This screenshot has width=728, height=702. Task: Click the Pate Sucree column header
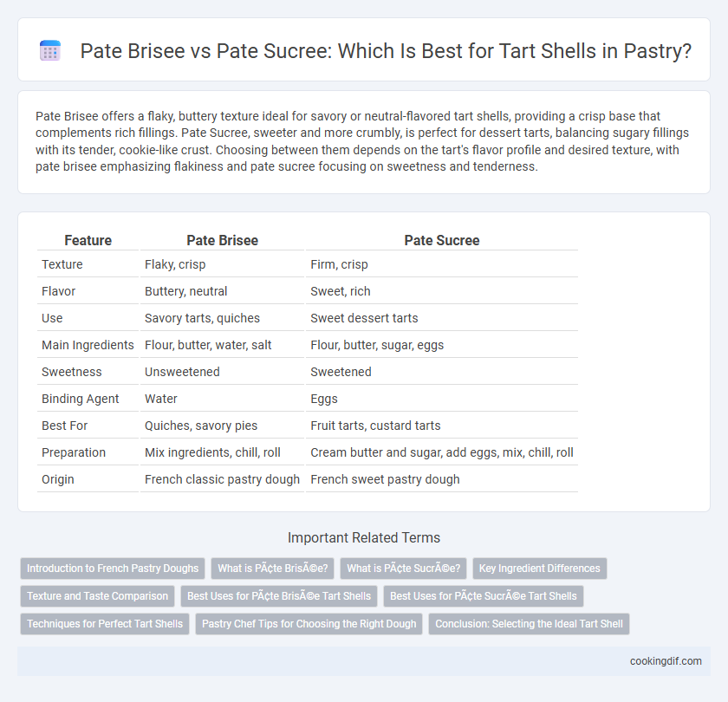[x=441, y=240]
